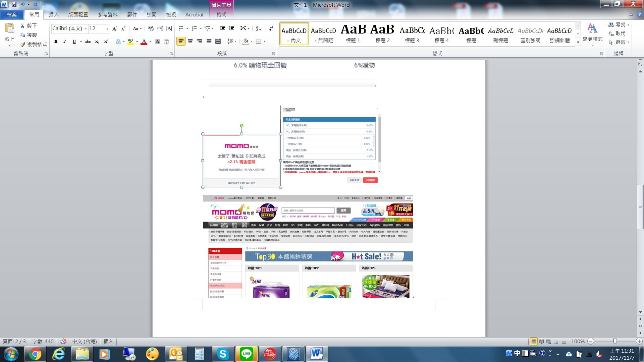Click the Sort A-Z icon
The width and height of the screenshot is (644, 362).
click(x=258, y=28)
